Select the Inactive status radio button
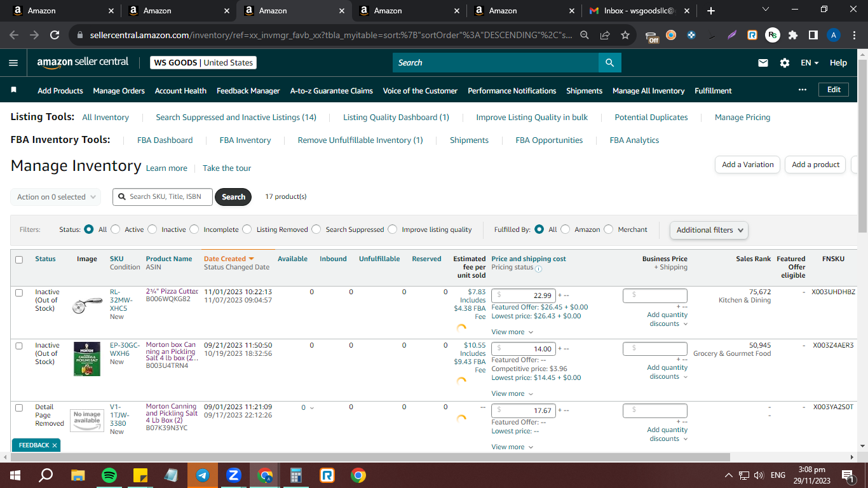 tap(153, 229)
